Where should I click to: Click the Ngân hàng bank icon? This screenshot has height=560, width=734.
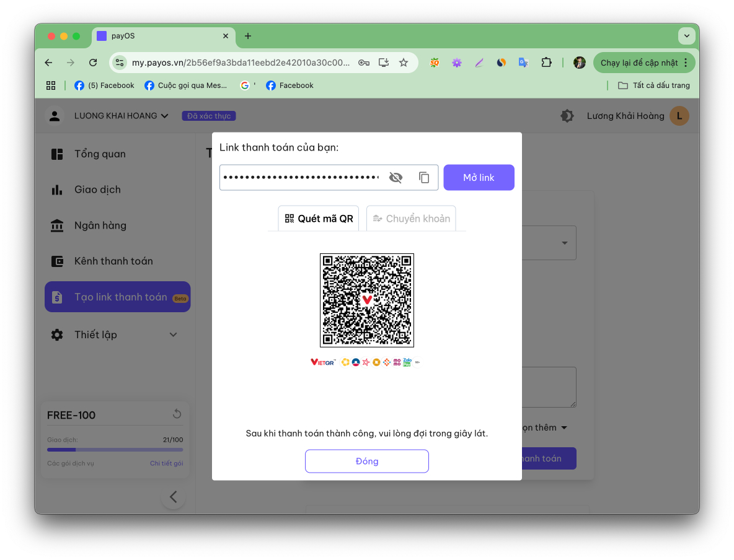pos(57,225)
